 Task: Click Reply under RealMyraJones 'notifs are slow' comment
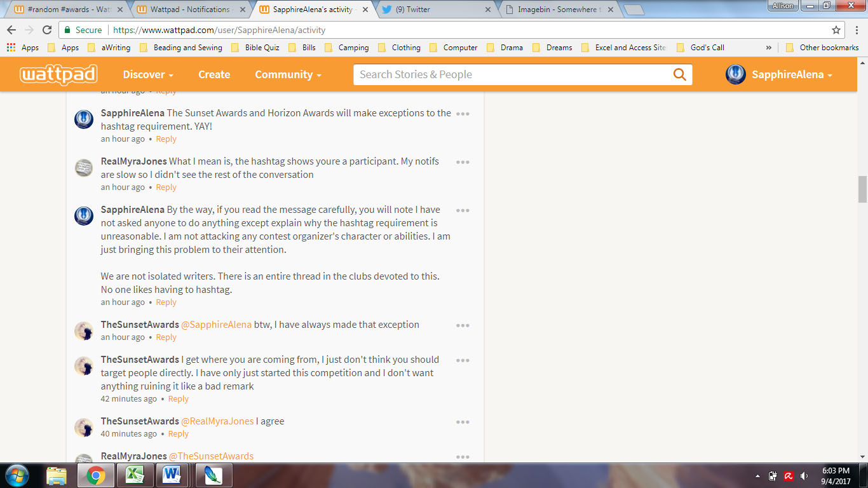click(x=166, y=187)
